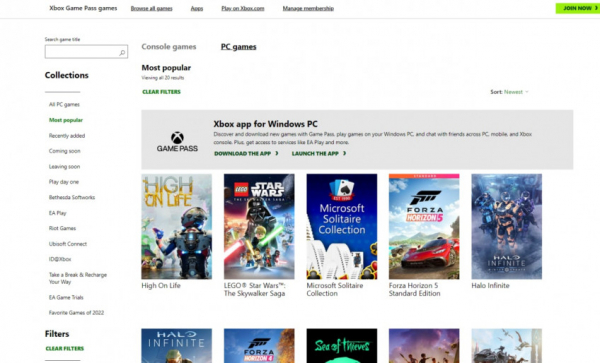
Task: Select Bethesda Softworks collection
Action: [72, 197]
